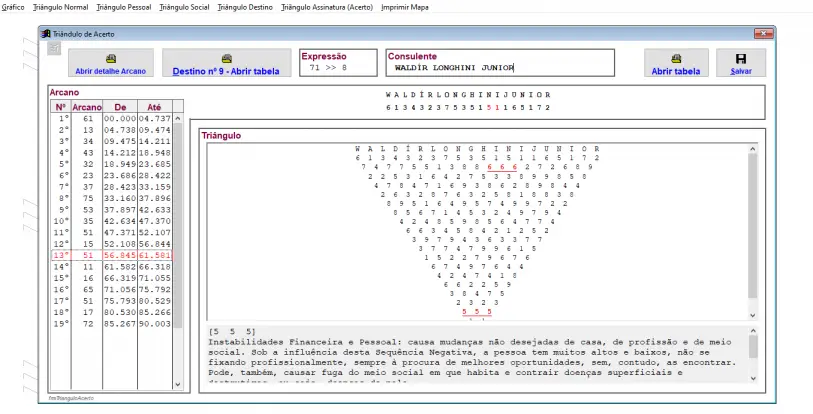Save with the Salvar floppy button
Screen dimensions: 813x414
click(x=741, y=65)
